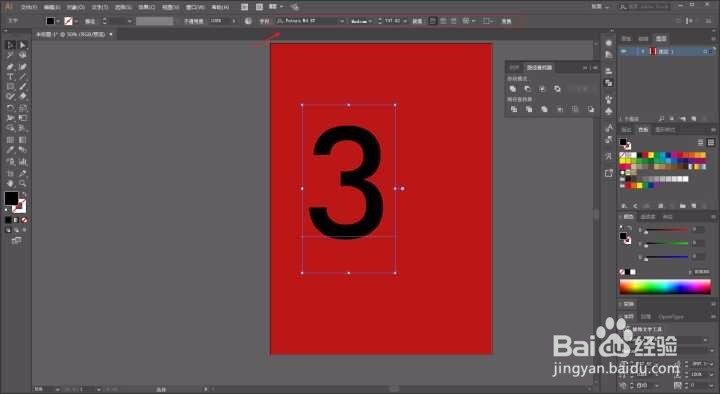The width and height of the screenshot is (720, 394).
Task: Switch Swatches panel to list view
Action: tap(701, 143)
